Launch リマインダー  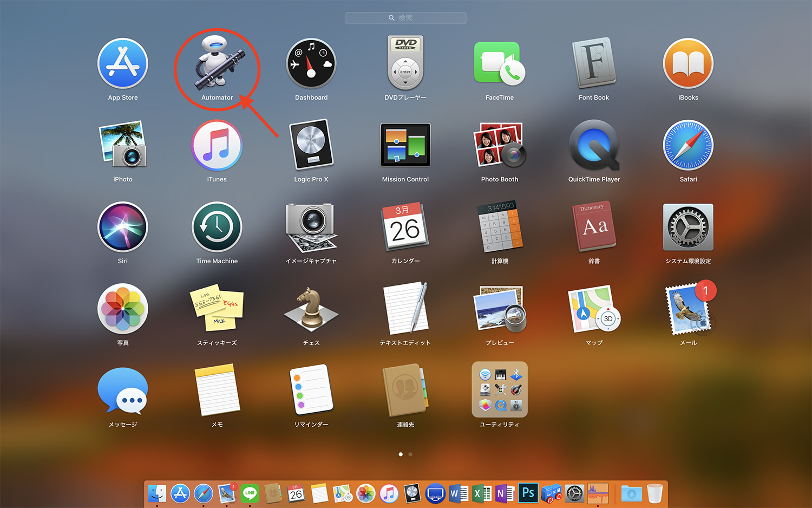click(311, 390)
